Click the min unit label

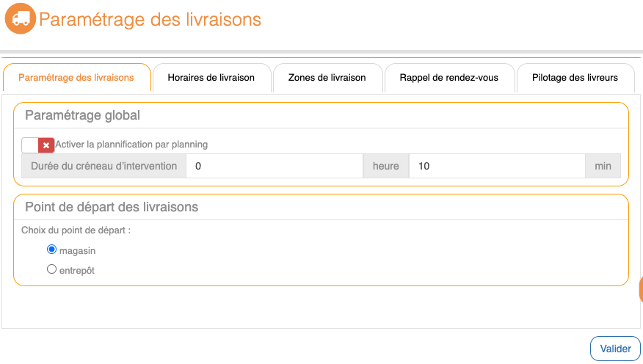(603, 166)
